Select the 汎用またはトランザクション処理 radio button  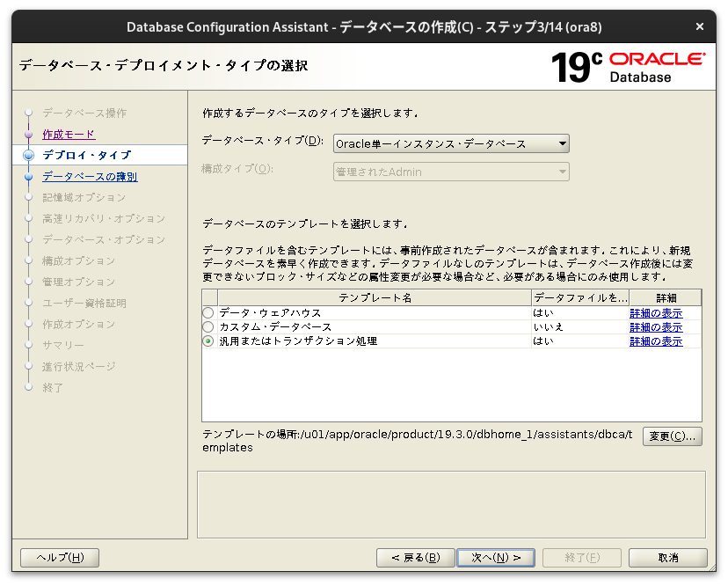tap(206, 341)
